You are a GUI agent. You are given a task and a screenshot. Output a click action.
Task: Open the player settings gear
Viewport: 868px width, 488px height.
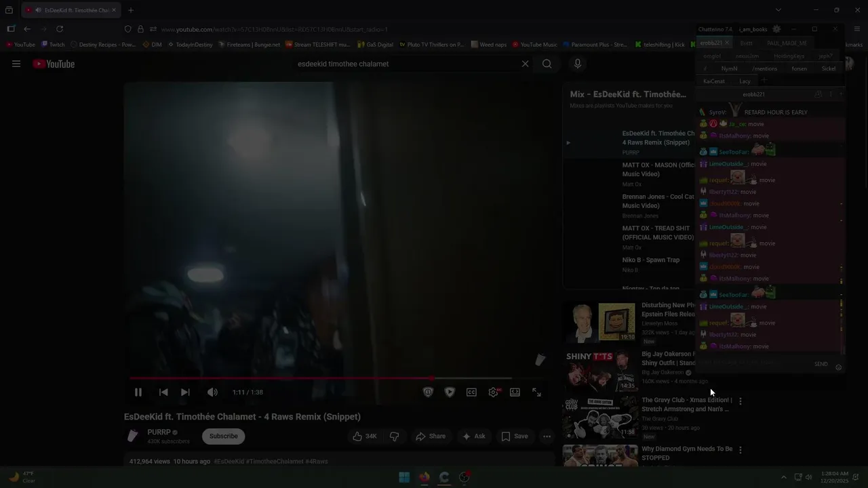pos(494,392)
